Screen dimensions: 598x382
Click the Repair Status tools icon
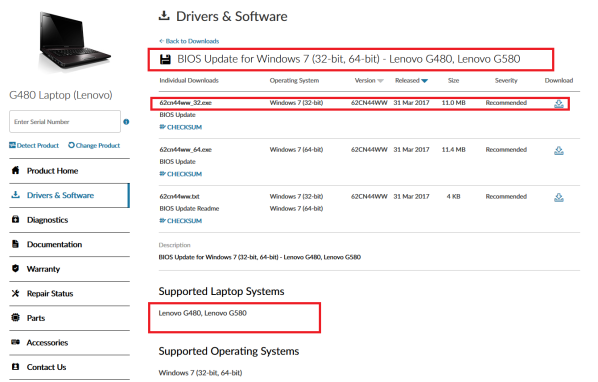[15, 293]
